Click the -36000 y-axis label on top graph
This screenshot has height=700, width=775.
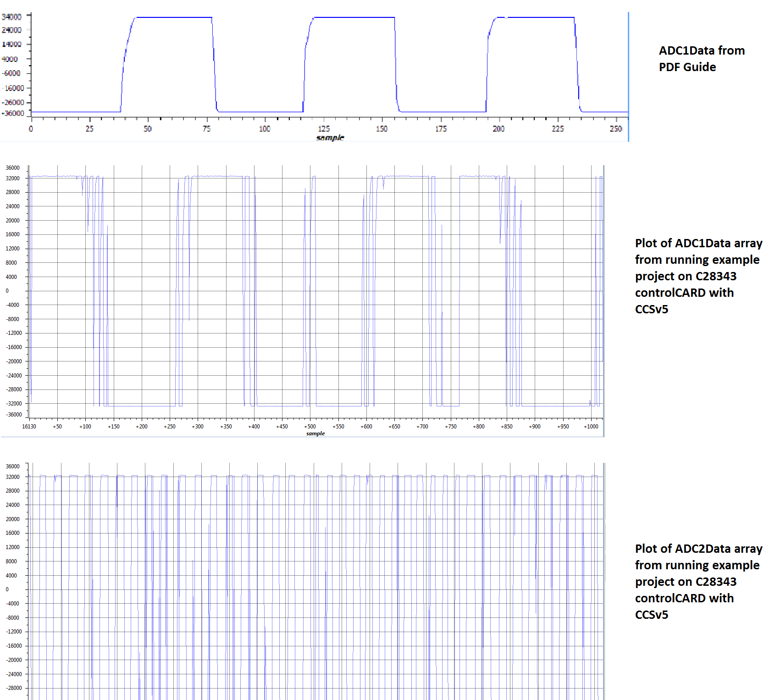[13, 113]
